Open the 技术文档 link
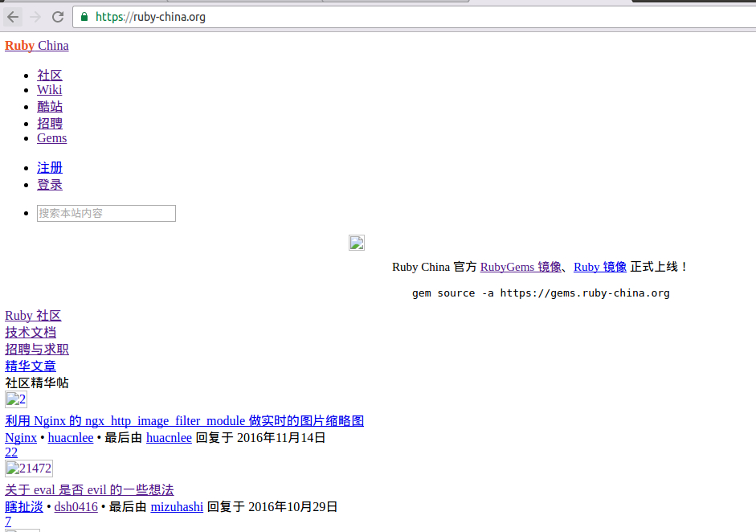This screenshot has height=532, width=756. pyautogui.click(x=31, y=333)
